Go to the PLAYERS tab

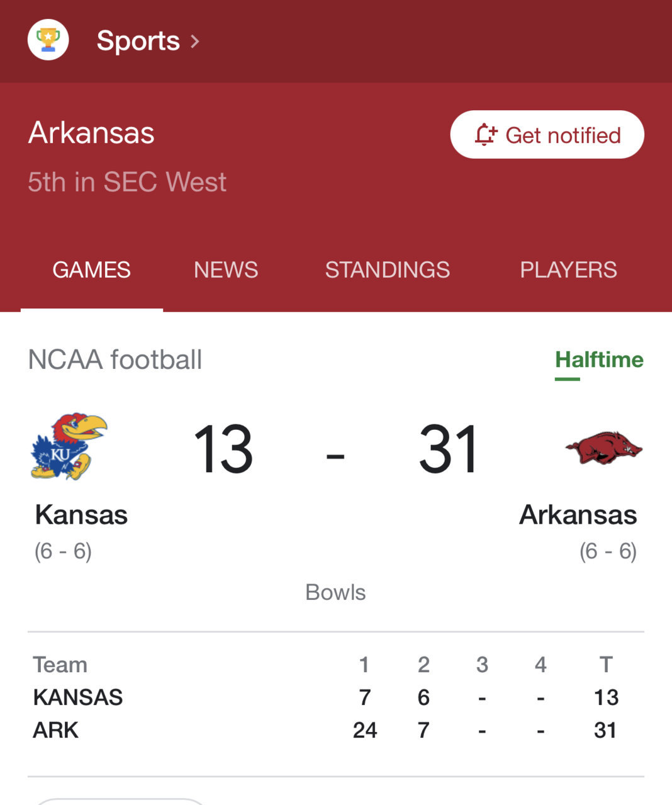pyautogui.click(x=568, y=270)
